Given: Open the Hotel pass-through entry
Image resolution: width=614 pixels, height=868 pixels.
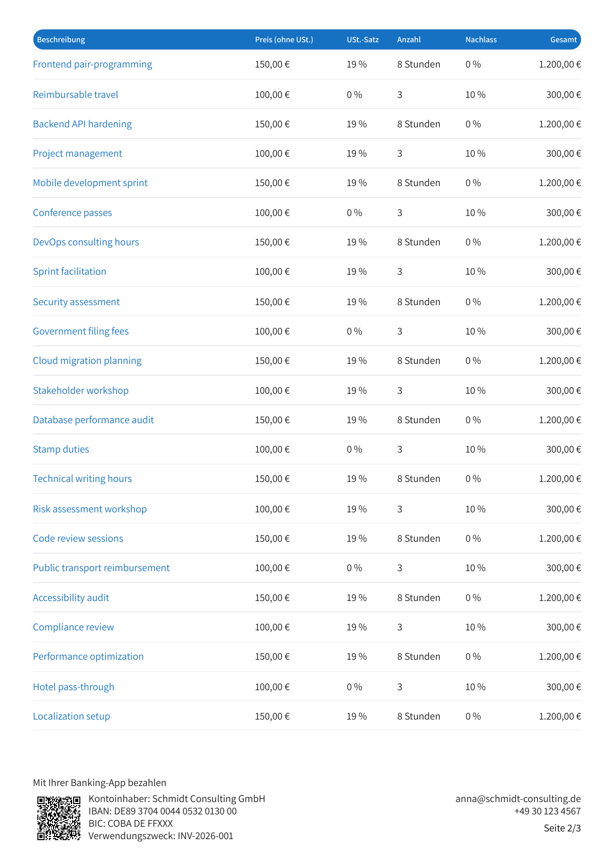Looking at the screenshot, I should (x=73, y=687).
